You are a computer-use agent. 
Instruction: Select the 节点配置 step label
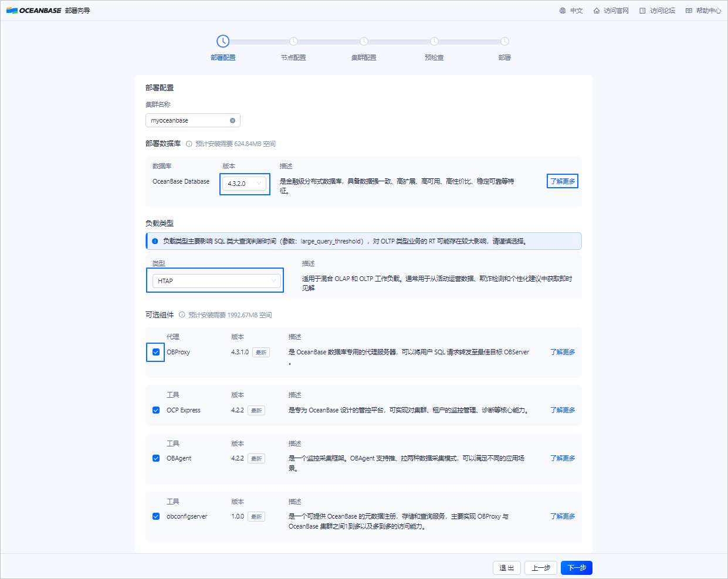pyautogui.click(x=293, y=57)
